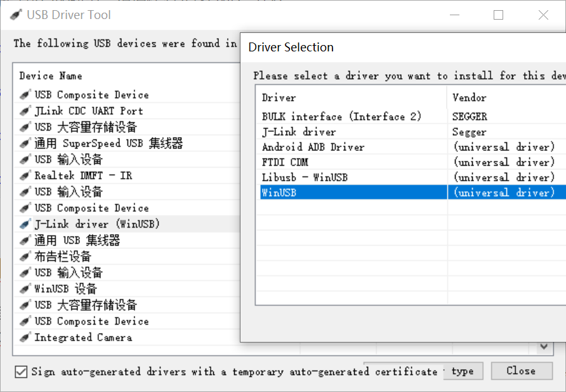
Task: Click the Device Name column header
Action: pyautogui.click(x=51, y=76)
